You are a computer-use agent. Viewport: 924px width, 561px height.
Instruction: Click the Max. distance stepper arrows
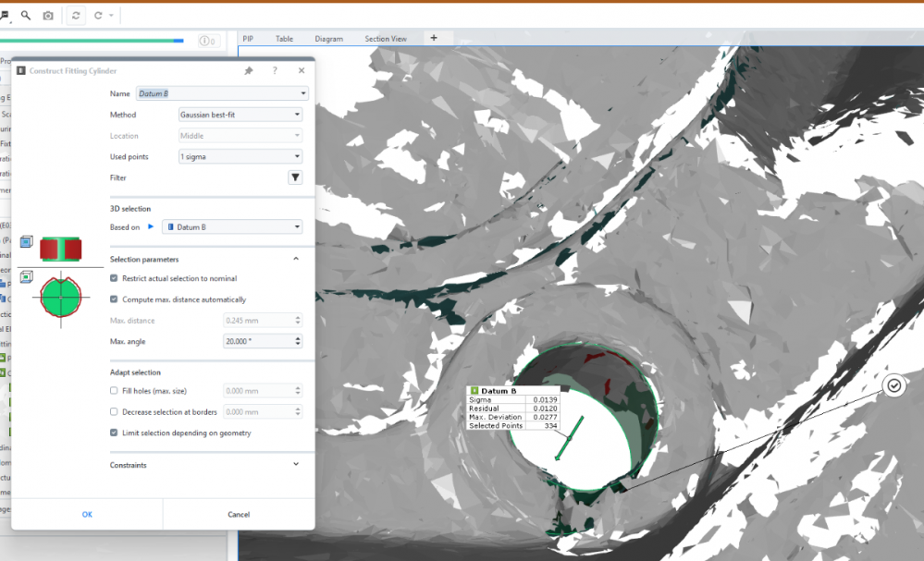tap(298, 320)
